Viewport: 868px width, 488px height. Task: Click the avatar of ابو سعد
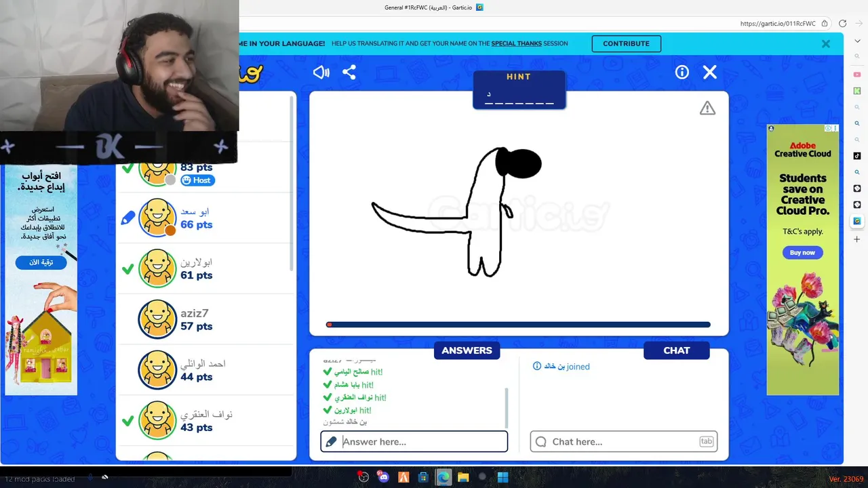[157, 218]
